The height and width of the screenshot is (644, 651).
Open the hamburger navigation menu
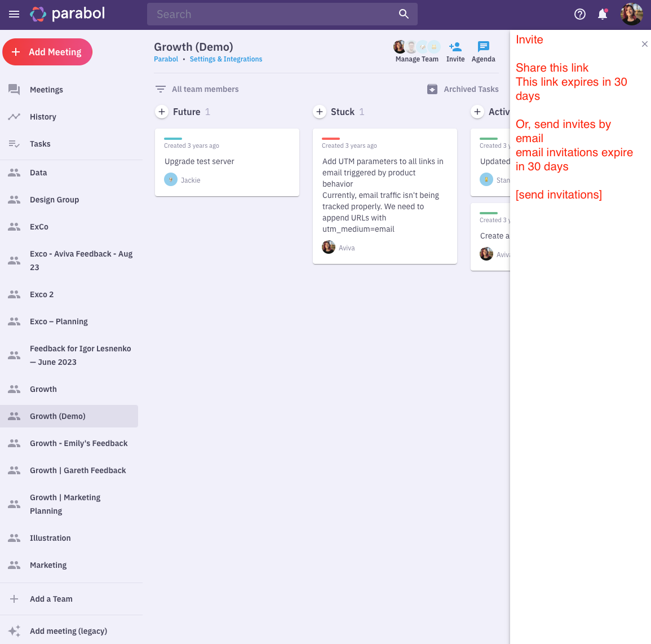14,14
